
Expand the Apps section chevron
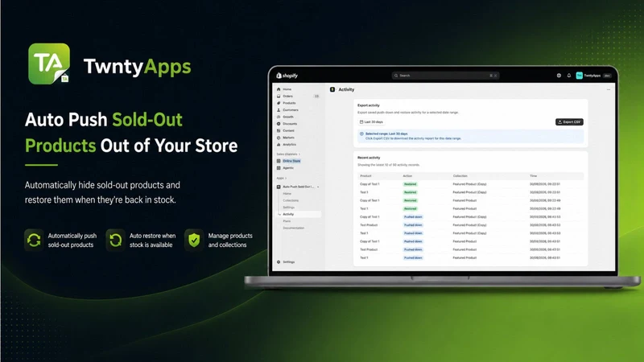[x=286, y=178]
